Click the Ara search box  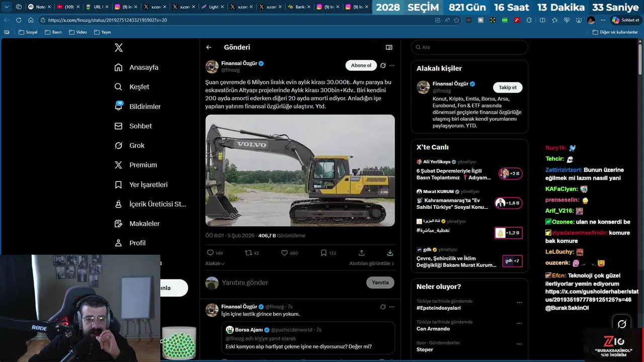point(469,47)
